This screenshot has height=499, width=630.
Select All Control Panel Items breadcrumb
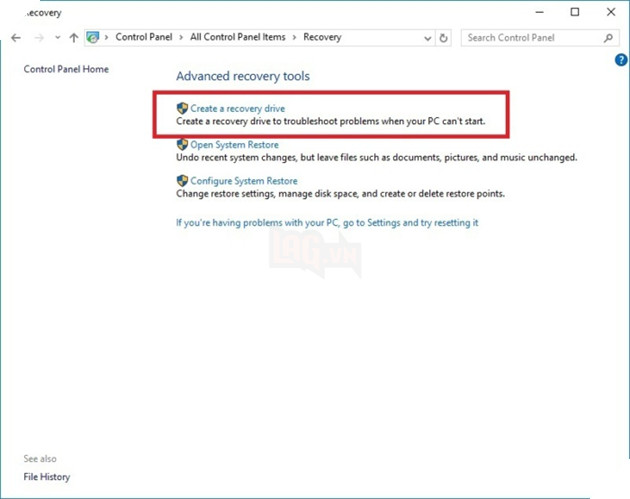(x=238, y=37)
